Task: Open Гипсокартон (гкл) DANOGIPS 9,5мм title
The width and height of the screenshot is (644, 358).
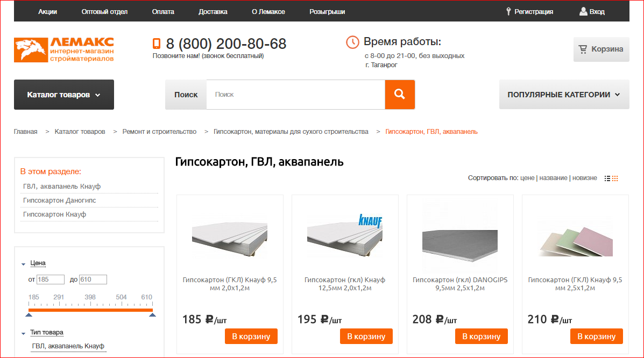Action: pos(460,284)
